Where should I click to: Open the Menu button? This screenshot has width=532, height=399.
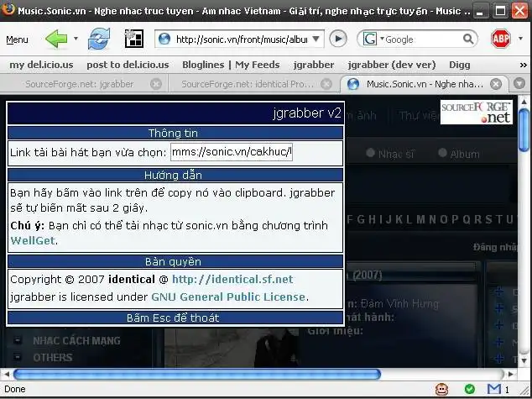(17, 39)
